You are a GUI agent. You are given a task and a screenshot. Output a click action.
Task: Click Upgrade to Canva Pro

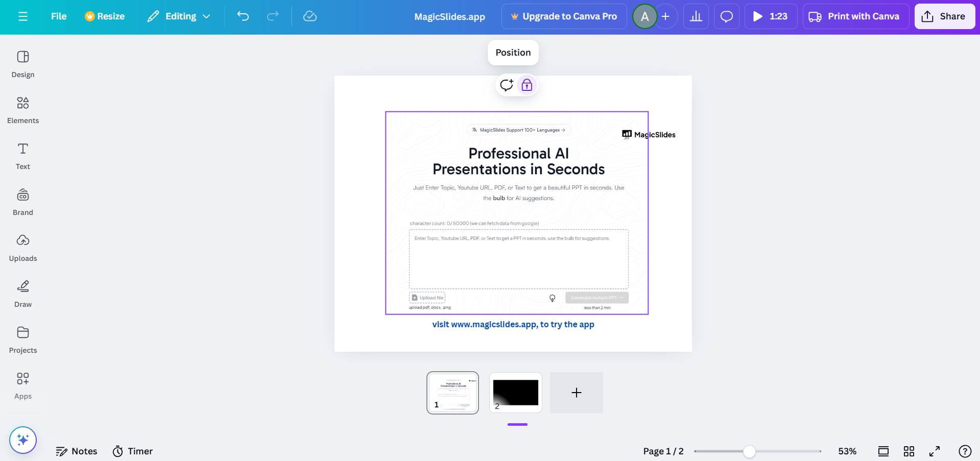coord(564,16)
